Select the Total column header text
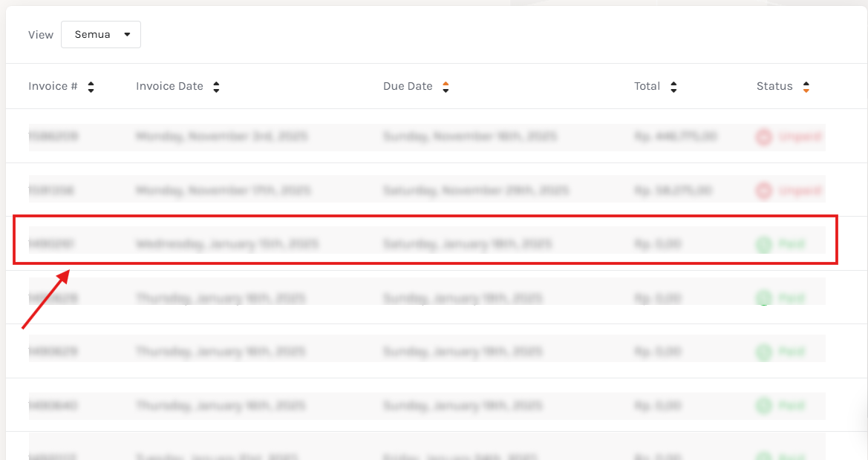868x460 pixels. 647,86
